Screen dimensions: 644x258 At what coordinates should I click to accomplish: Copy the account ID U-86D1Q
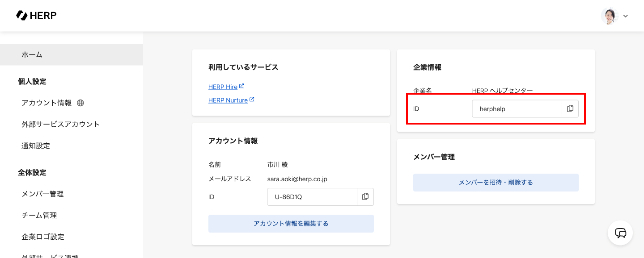click(365, 196)
